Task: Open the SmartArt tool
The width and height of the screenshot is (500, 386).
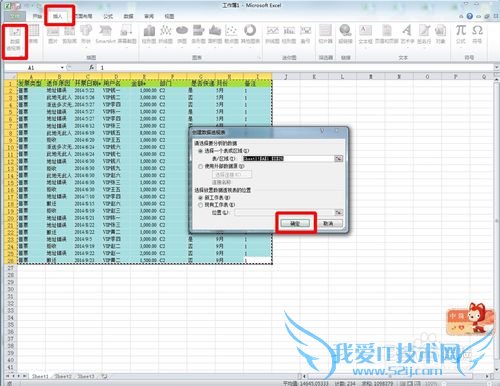Action: click(105, 35)
